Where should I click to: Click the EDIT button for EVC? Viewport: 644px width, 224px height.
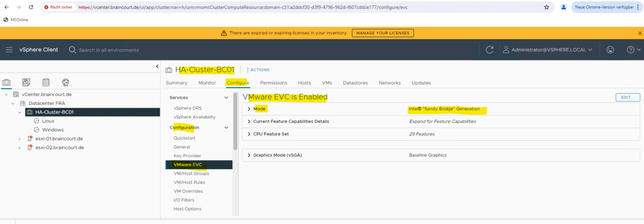point(627,97)
